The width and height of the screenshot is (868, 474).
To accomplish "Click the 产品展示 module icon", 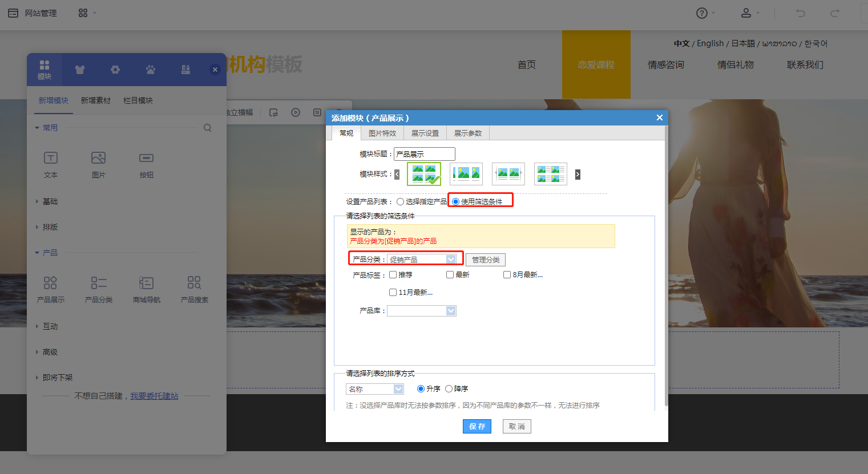I will point(50,283).
